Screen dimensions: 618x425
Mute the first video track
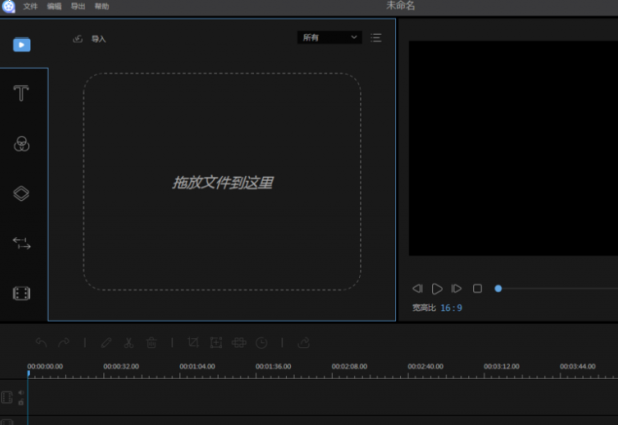coord(21,392)
